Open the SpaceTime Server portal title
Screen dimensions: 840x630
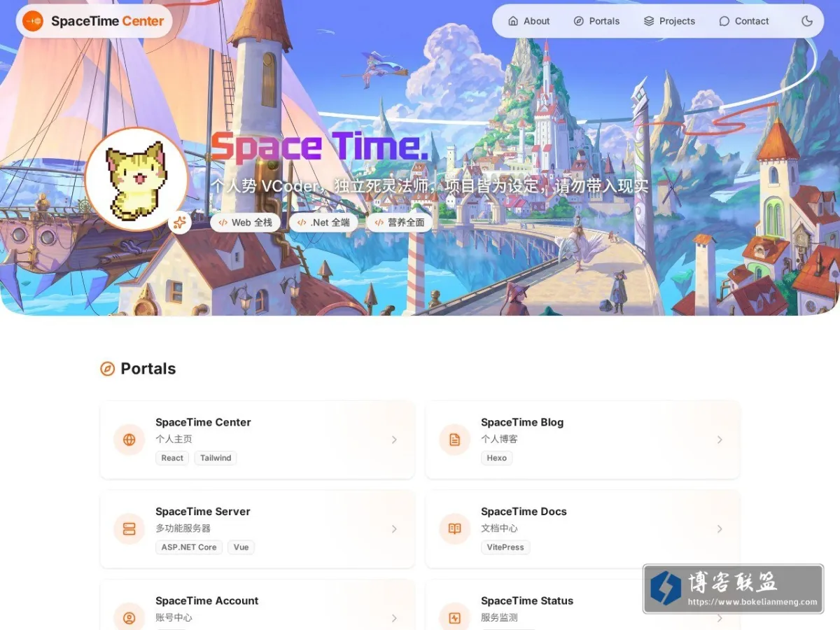point(203,512)
